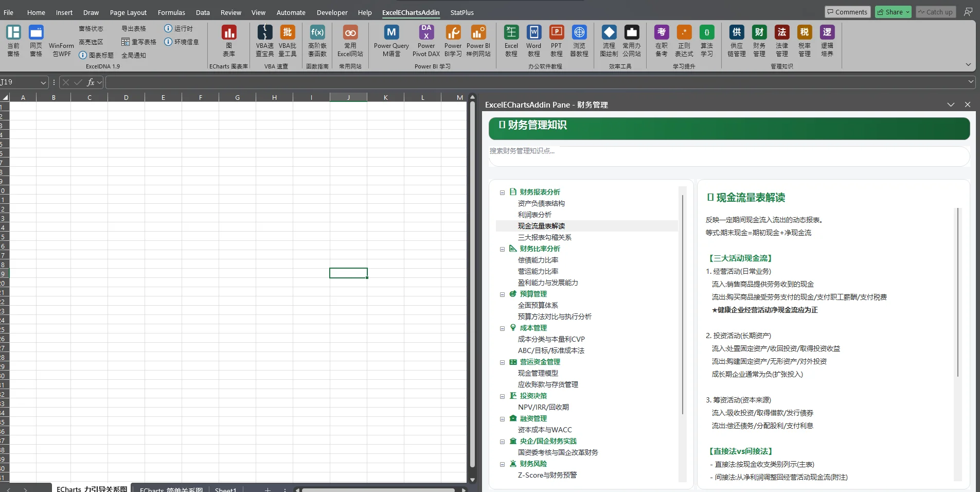This screenshot has width=980, height=492.
Task: Collapse the 财务比率分析 tree node
Action: 502,249
